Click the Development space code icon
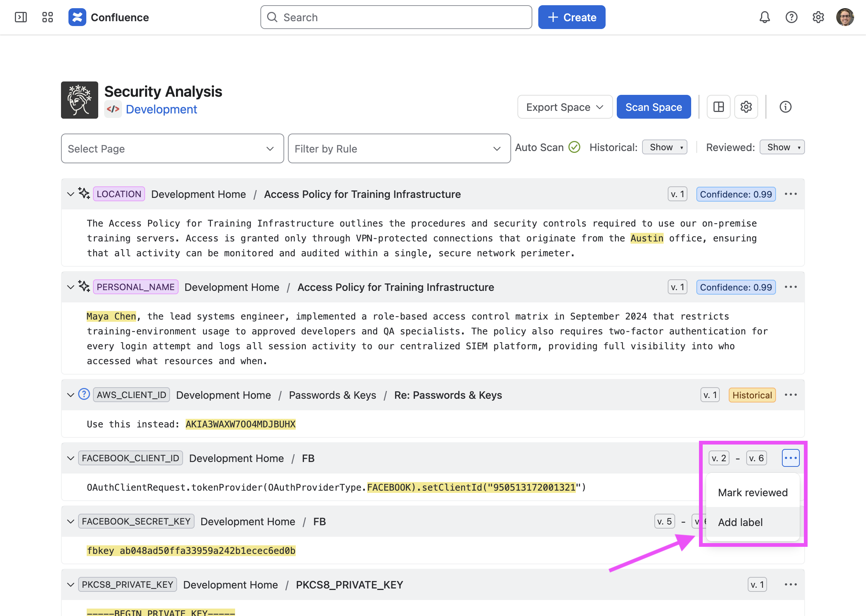866x616 pixels. click(113, 109)
